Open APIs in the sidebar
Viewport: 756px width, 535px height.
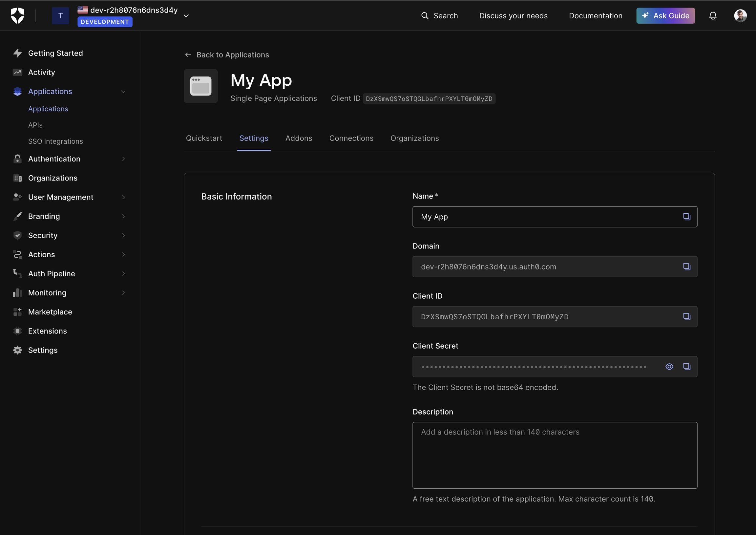pos(35,125)
